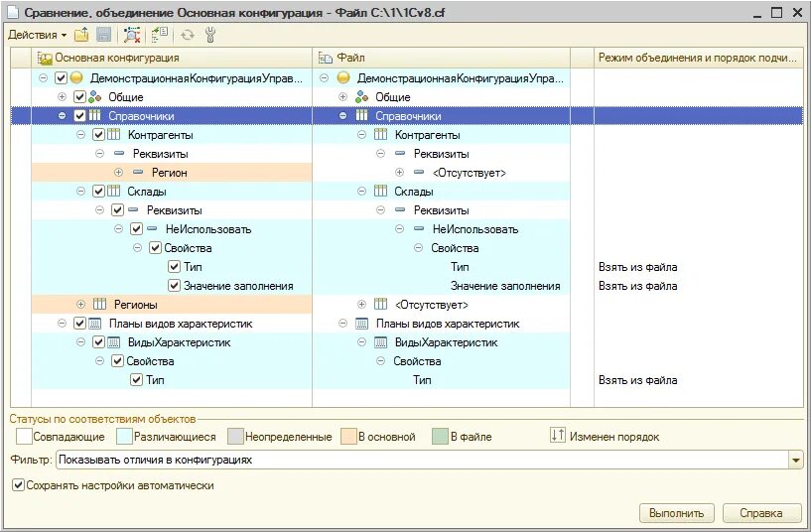Uncheck the Общие checkbox
Screen dimensions: 811x532
click(79, 96)
